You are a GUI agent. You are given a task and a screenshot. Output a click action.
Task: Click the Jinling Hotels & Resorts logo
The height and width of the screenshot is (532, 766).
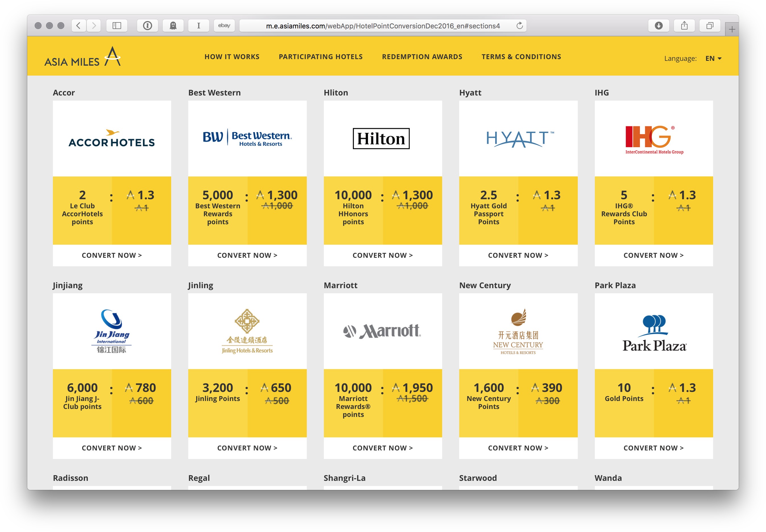tap(247, 331)
